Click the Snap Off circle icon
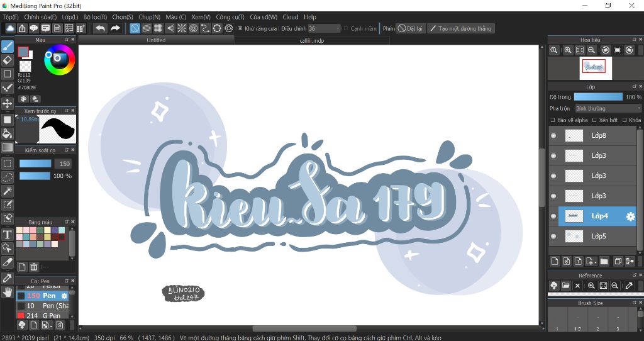Screen dimensions: 644x341 tap(135, 28)
